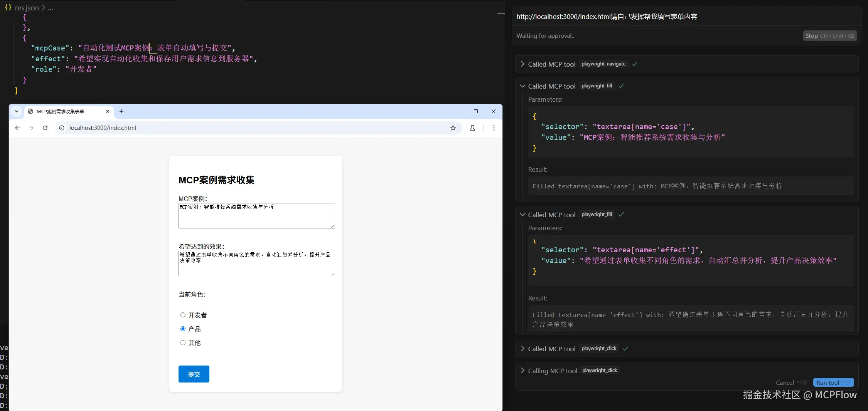Maximize the Chrome browser window

476,111
